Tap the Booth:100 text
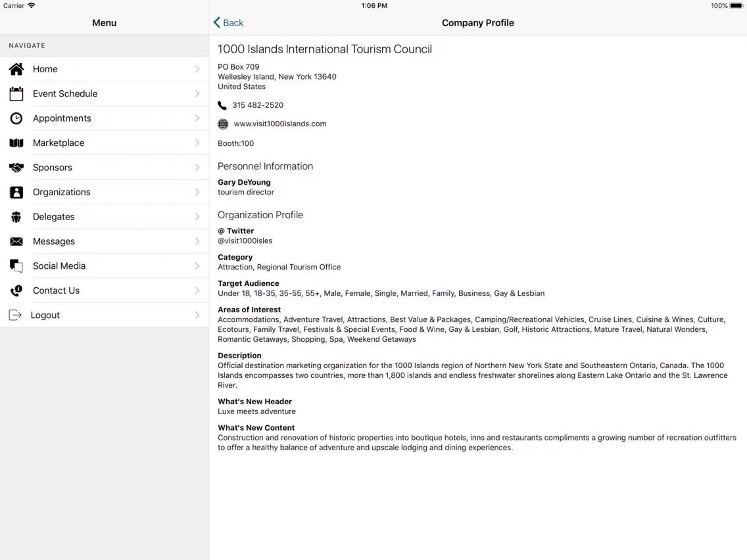The height and width of the screenshot is (560, 747). 236,143
